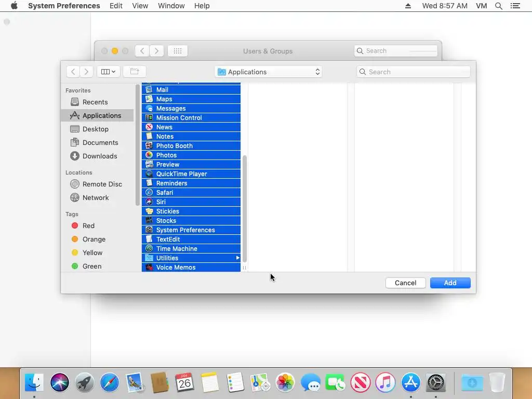The height and width of the screenshot is (399, 532).
Task: Pick the Siri icon in file list
Action: click(x=149, y=202)
